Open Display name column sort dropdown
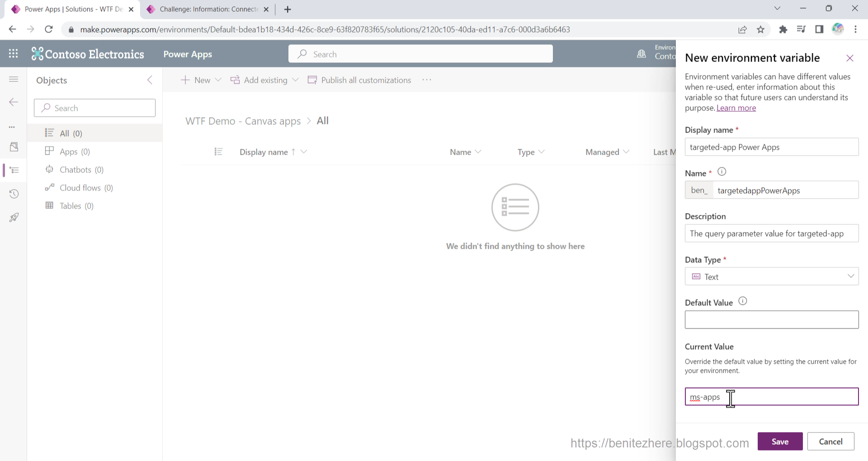The height and width of the screenshot is (461, 868). (304, 152)
